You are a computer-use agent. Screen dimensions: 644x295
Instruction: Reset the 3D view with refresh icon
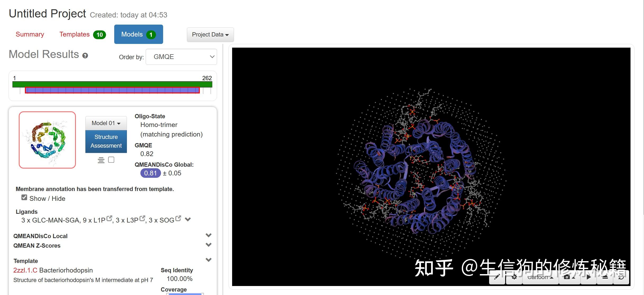pos(621,277)
